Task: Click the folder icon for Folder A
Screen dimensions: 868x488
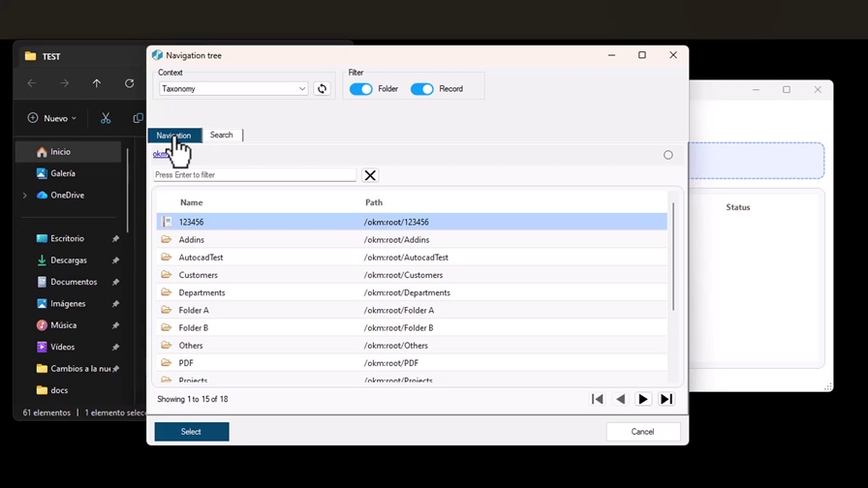Action: (166, 310)
